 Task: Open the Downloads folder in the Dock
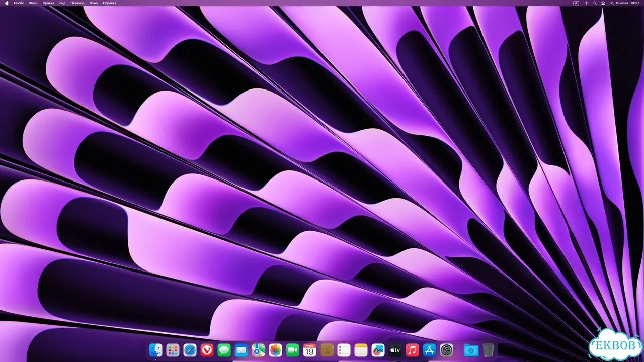[470, 350]
